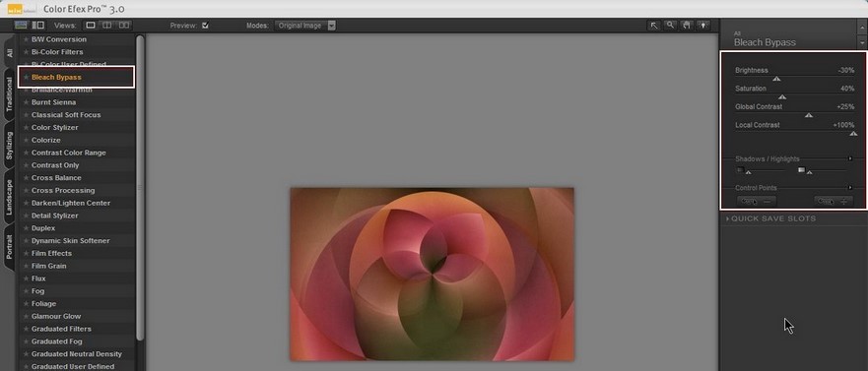Click the shadows protection icon
868x371 pixels.
(x=740, y=169)
